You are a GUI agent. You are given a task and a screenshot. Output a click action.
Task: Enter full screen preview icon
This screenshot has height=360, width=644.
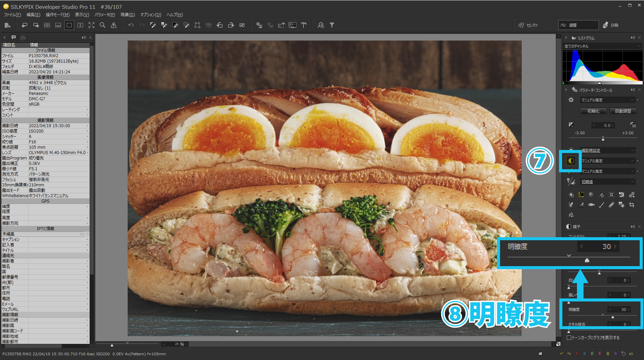[x=91, y=25]
